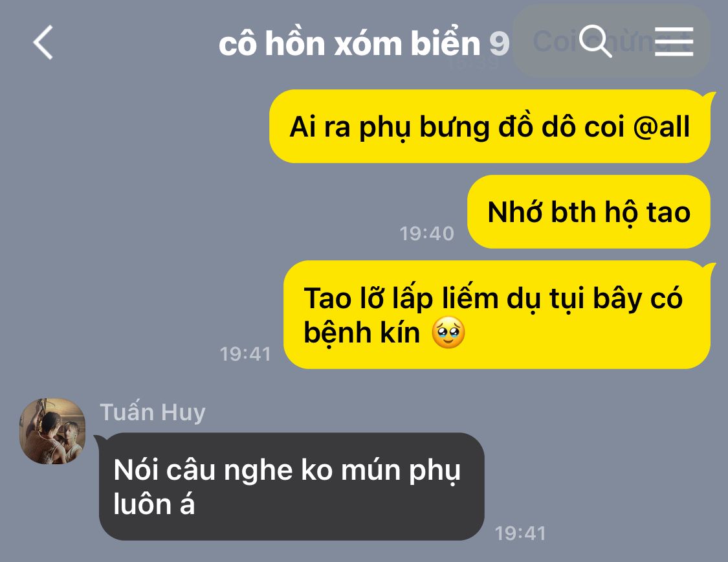Tap the pleading face emoji

[x=448, y=333]
